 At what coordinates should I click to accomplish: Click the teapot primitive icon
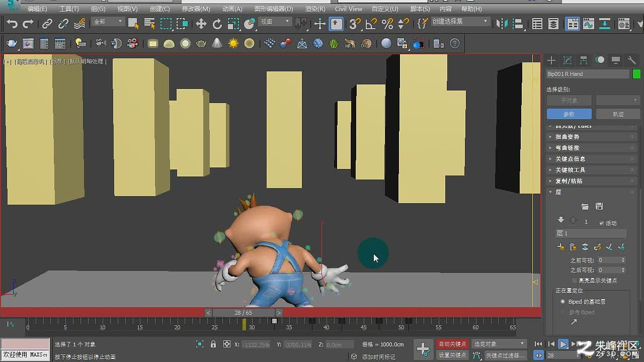pyautogui.click(x=201, y=44)
